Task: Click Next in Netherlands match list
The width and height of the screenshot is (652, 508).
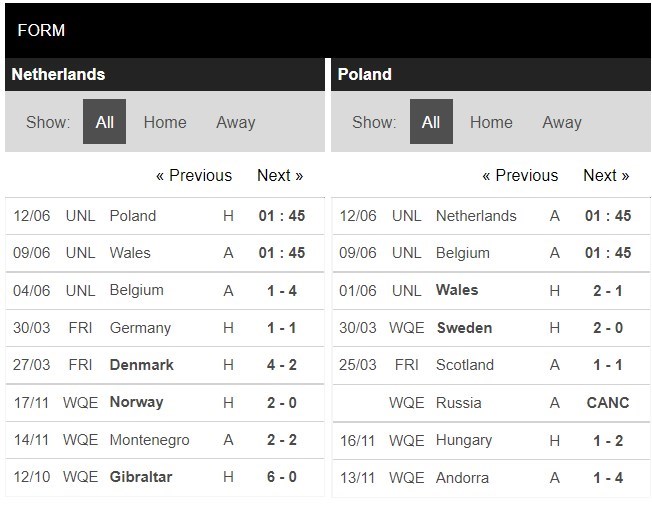Action: (280, 175)
